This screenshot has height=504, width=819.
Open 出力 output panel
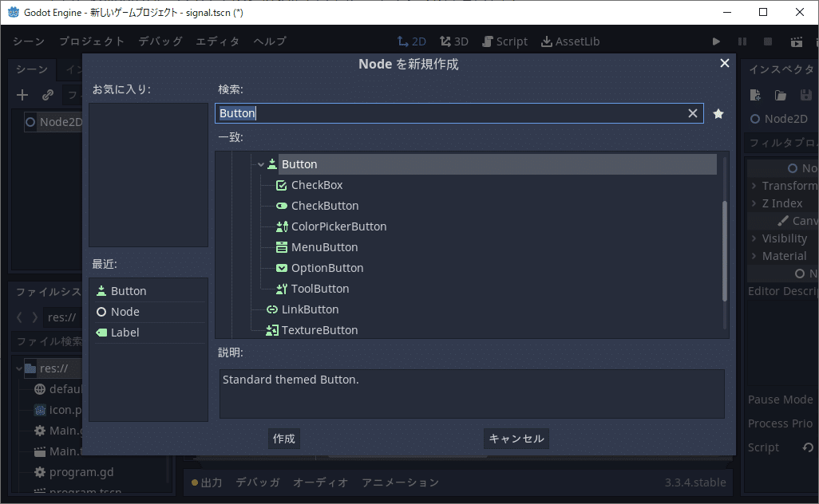(207, 482)
